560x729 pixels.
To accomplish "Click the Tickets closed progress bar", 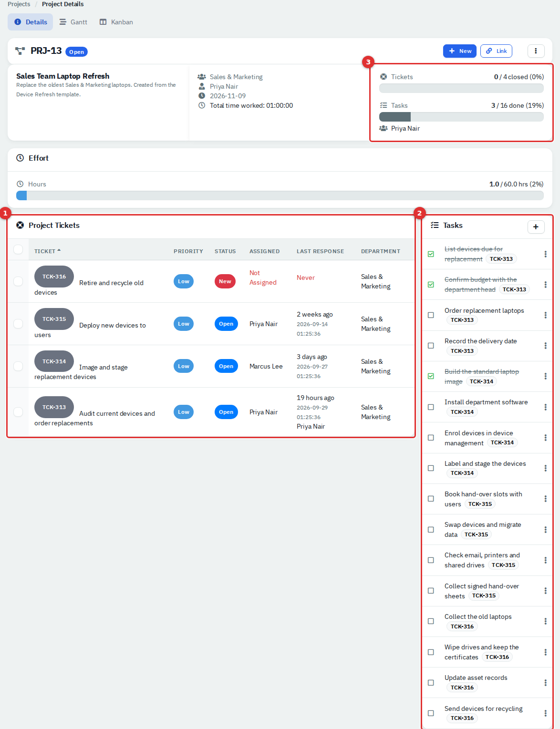I will pyautogui.click(x=461, y=88).
